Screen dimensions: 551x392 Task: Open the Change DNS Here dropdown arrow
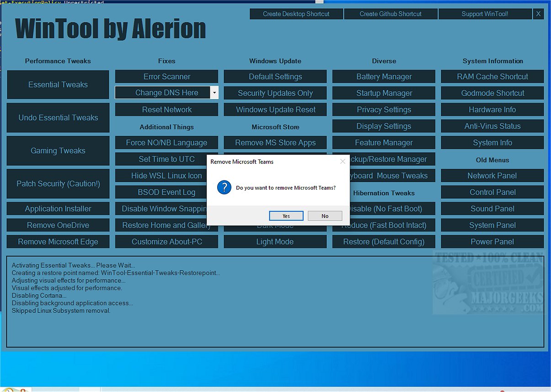click(214, 93)
